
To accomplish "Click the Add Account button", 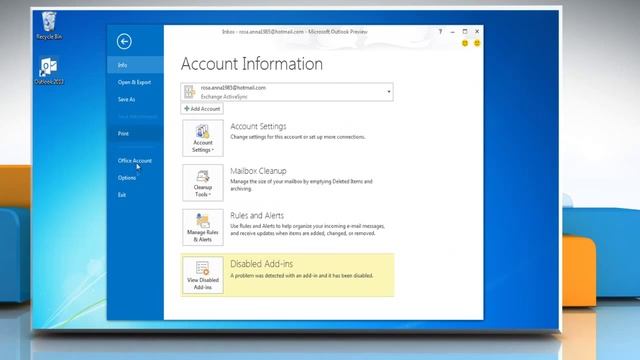I will 202,109.
